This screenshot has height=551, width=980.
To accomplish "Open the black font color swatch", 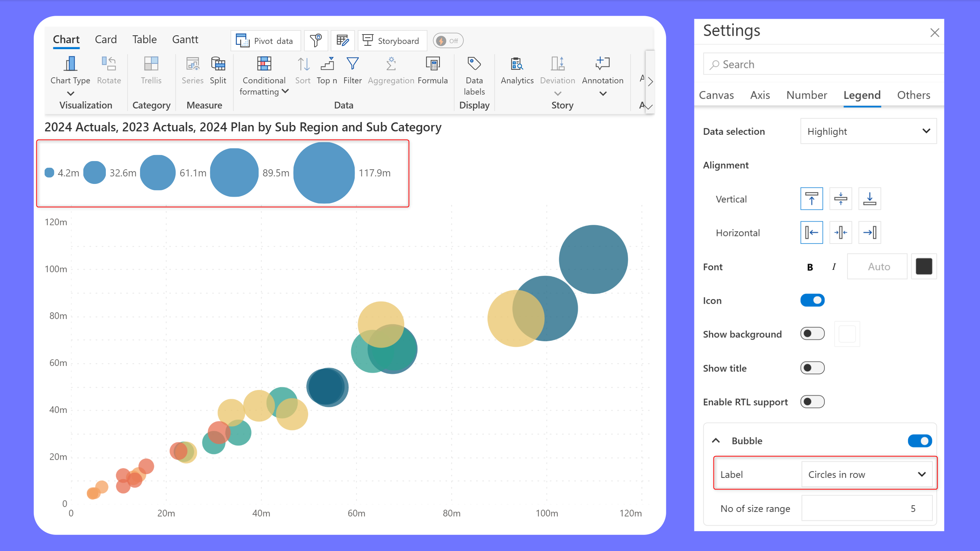I will (x=923, y=266).
